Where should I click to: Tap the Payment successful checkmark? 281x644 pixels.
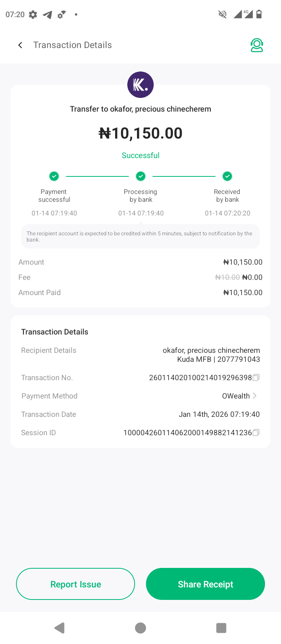(54, 176)
